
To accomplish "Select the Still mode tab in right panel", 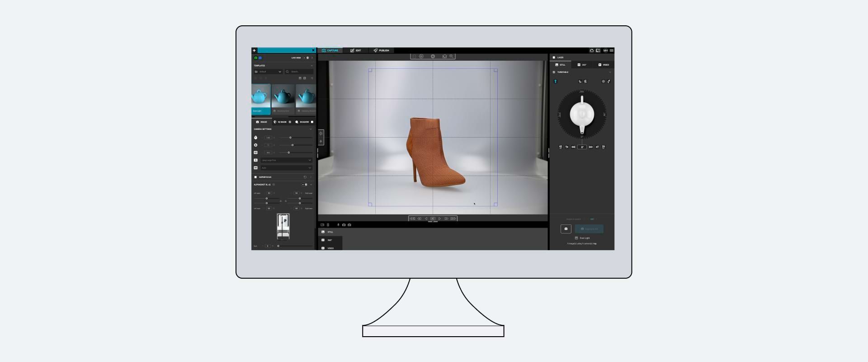I will pos(561,65).
